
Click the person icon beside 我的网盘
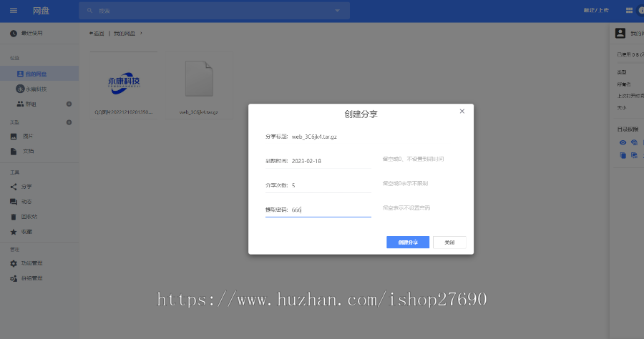click(x=20, y=74)
